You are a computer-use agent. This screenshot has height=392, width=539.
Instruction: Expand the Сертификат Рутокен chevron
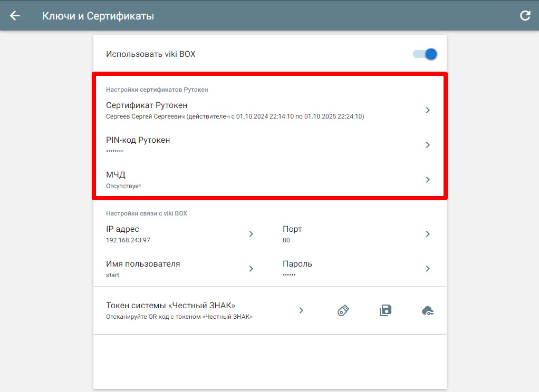[x=428, y=110]
